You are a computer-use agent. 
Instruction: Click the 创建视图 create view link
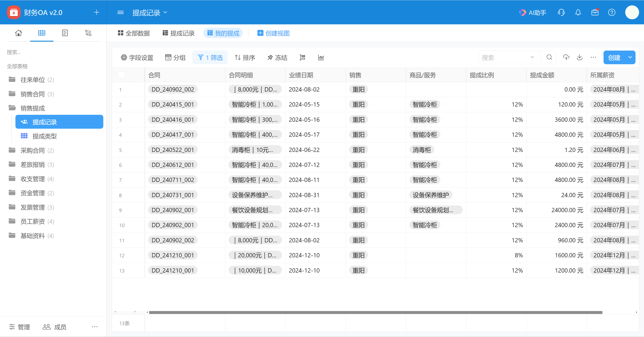273,33
